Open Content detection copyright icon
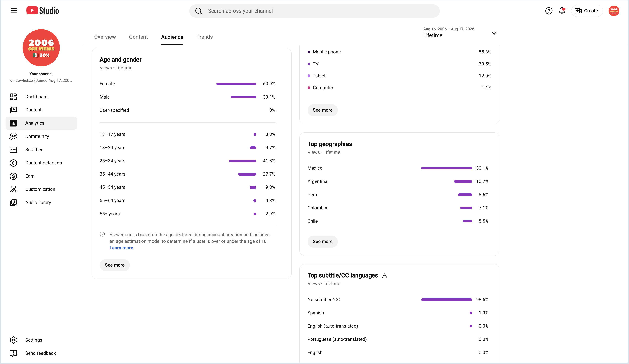The image size is (629, 364). point(13,163)
